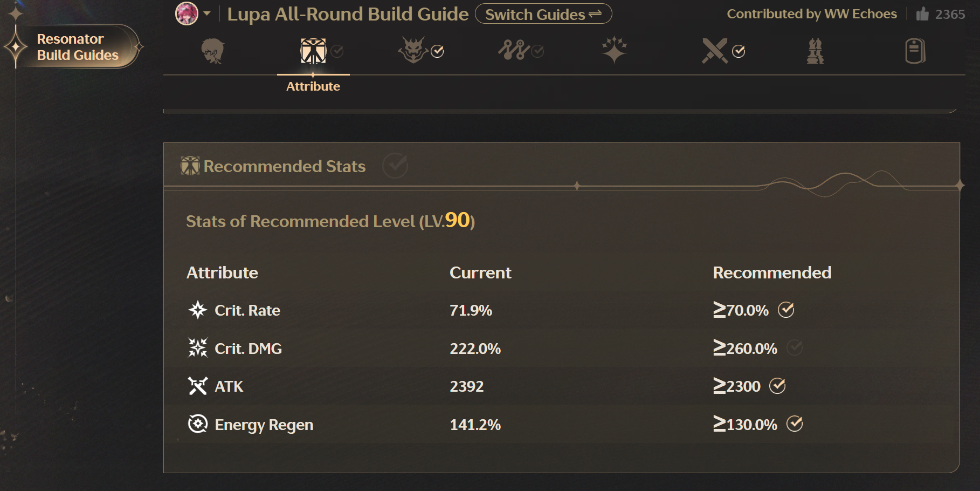980x491 pixels.
Task: Open the chess-piece team tab icon
Action: [x=815, y=51]
